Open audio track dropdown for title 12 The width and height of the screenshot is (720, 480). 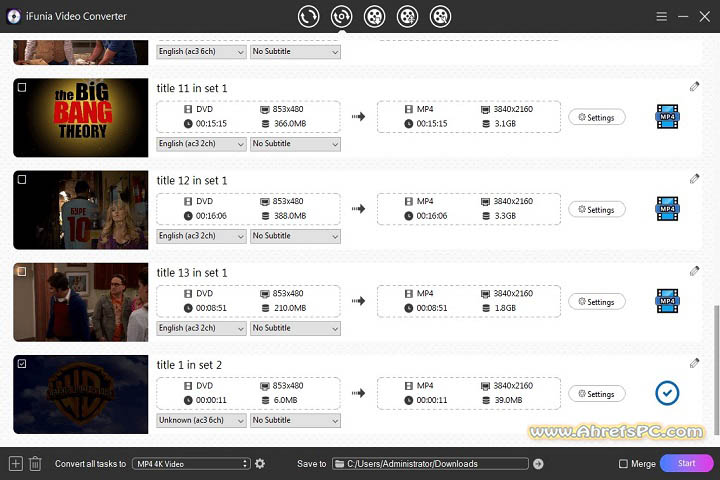[201, 236]
